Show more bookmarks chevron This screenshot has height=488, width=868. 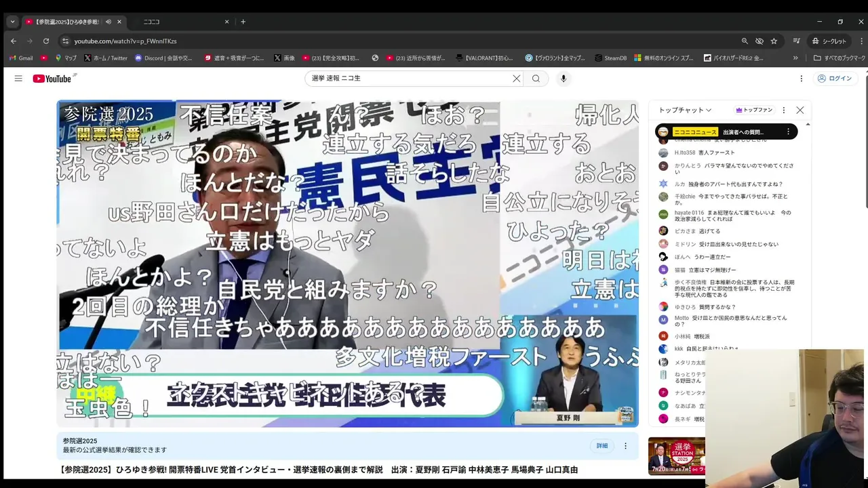pyautogui.click(x=795, y=58)
